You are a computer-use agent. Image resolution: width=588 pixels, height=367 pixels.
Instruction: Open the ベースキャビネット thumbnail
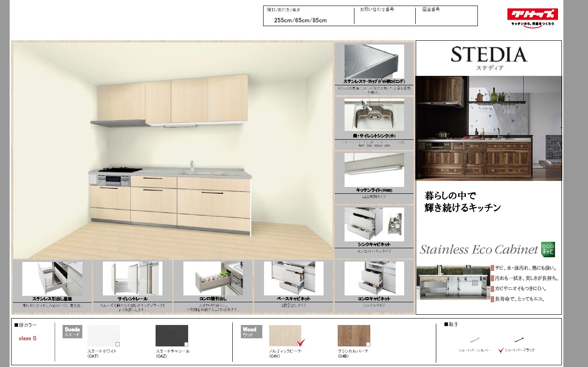tap(294, 278)
